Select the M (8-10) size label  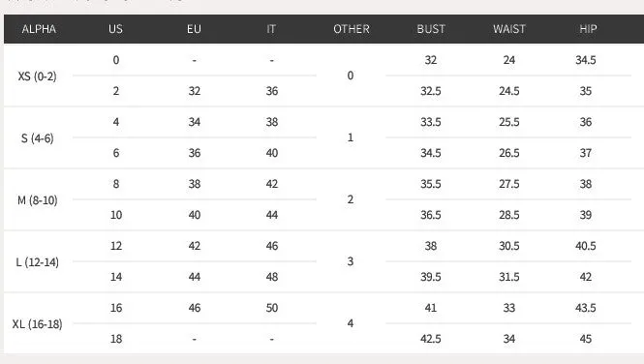(38, 200)
